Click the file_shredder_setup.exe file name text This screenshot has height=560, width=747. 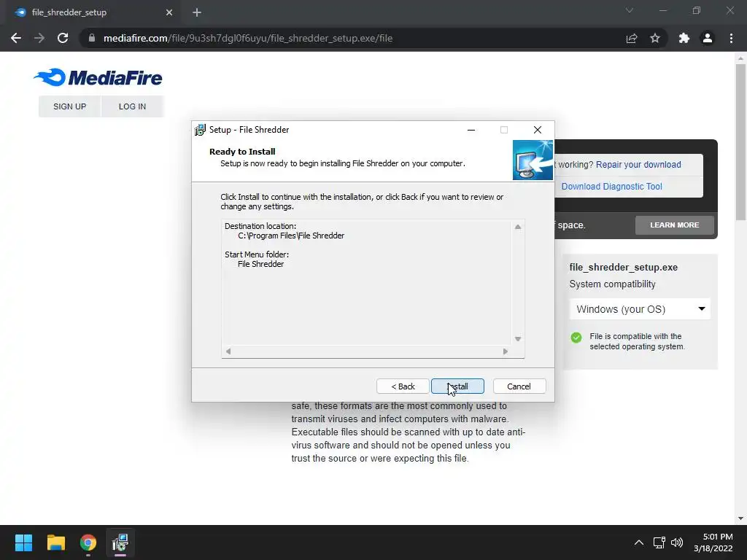coord(623,267)
